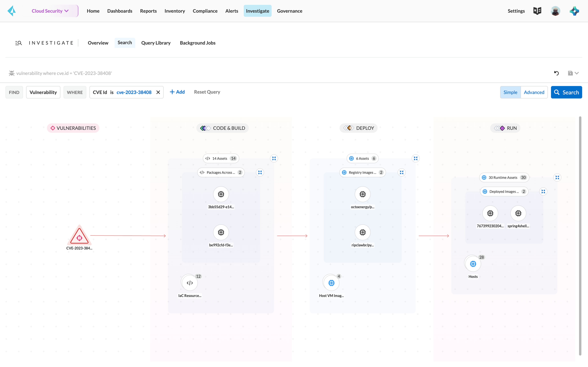Remove the CVE Id filter condition
588x367 pixels.
click(158, 92)
